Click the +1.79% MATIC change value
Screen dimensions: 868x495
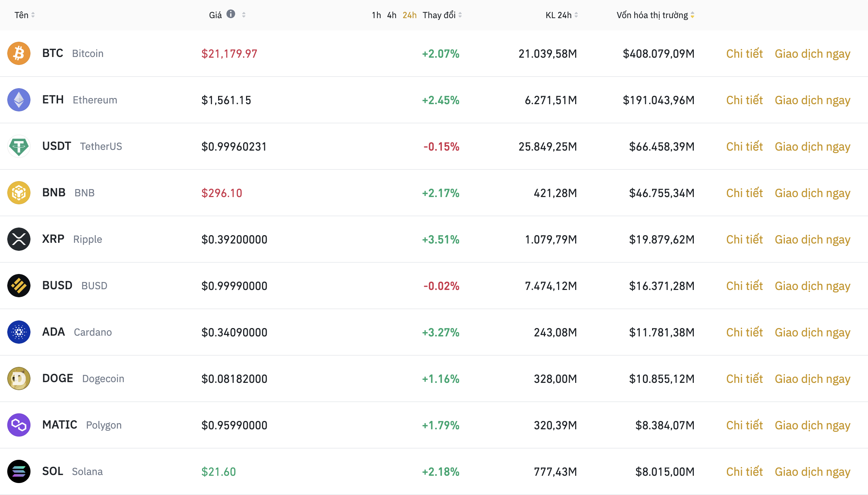point(441,425)
